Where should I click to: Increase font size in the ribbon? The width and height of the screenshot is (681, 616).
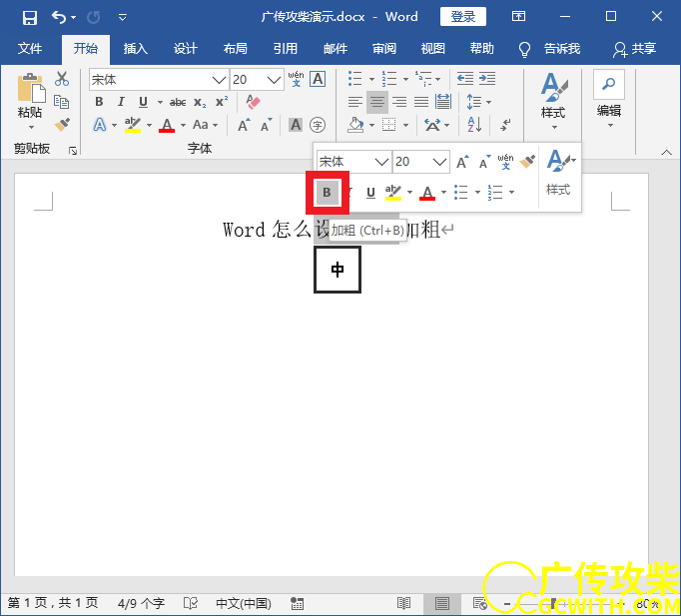click(x=244, y=125)
